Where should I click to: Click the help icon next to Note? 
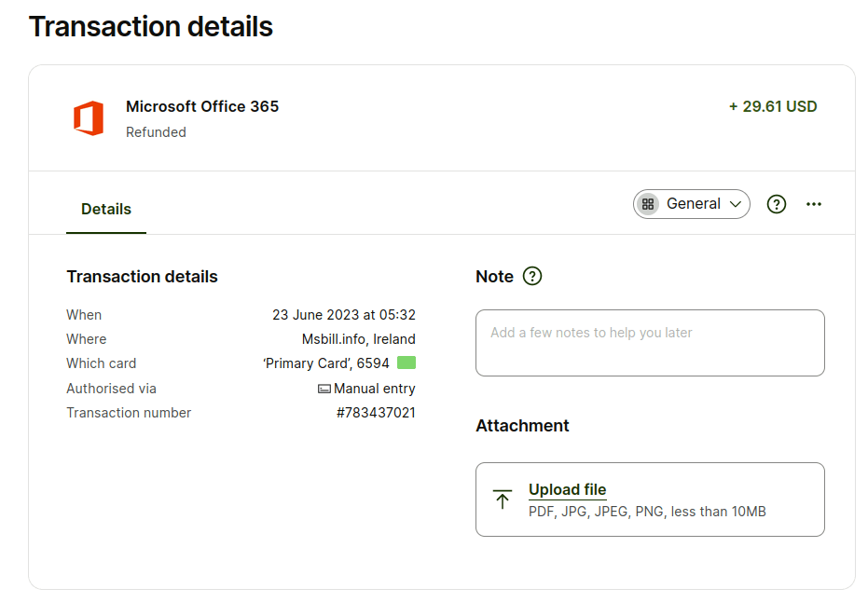pos(532,276)
